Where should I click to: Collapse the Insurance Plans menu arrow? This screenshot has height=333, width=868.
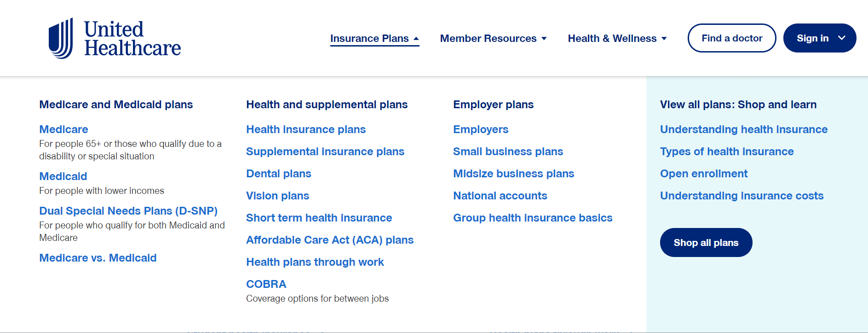click(x=416, y=39)
